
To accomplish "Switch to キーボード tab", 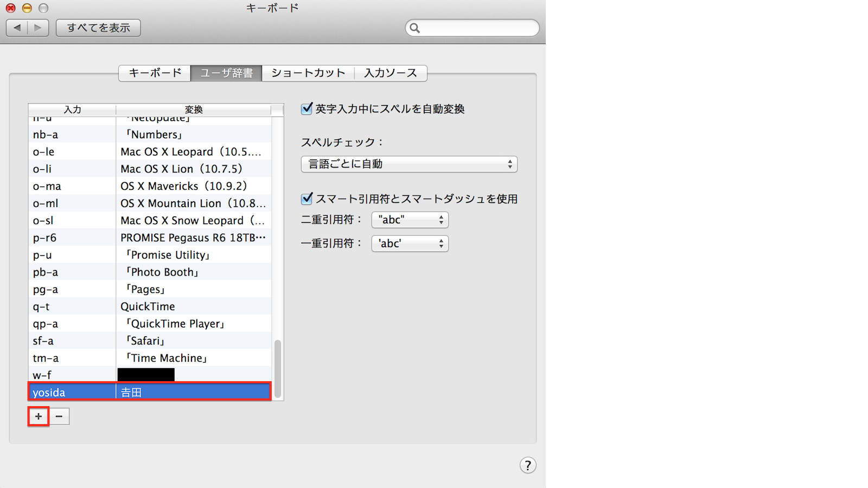I will (x=155, y=73).
